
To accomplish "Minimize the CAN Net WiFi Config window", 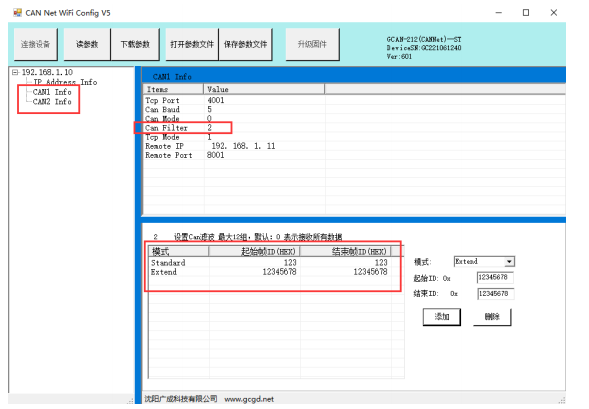I will click(x=498, y=13).
